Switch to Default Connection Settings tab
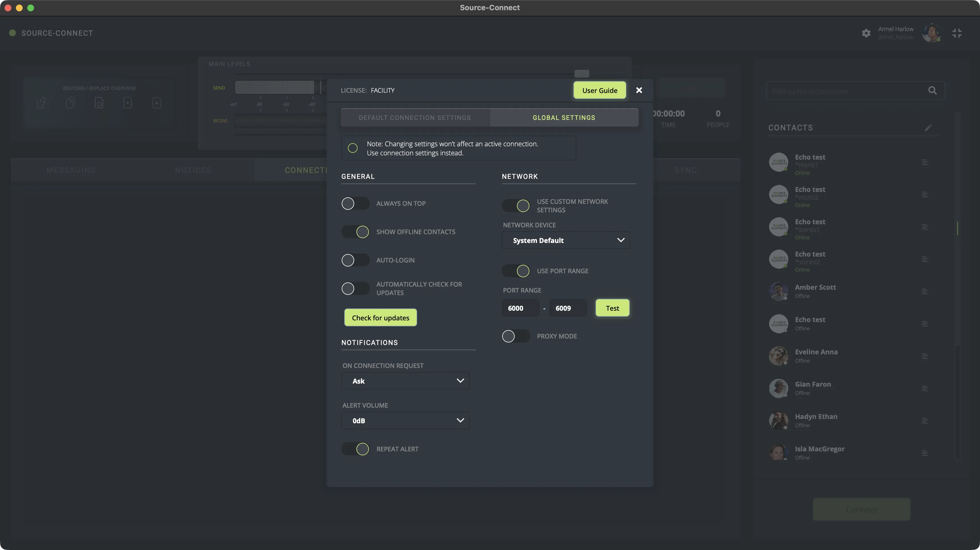Viewport: 980px width, 550px height. click(415, 118)
